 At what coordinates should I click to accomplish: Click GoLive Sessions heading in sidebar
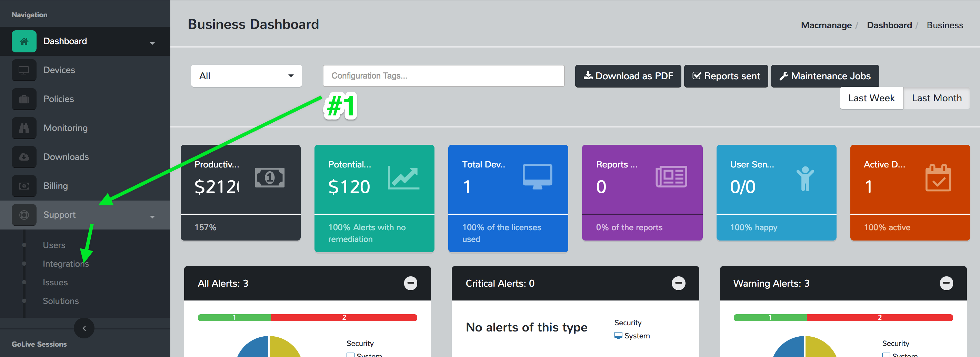39,344
